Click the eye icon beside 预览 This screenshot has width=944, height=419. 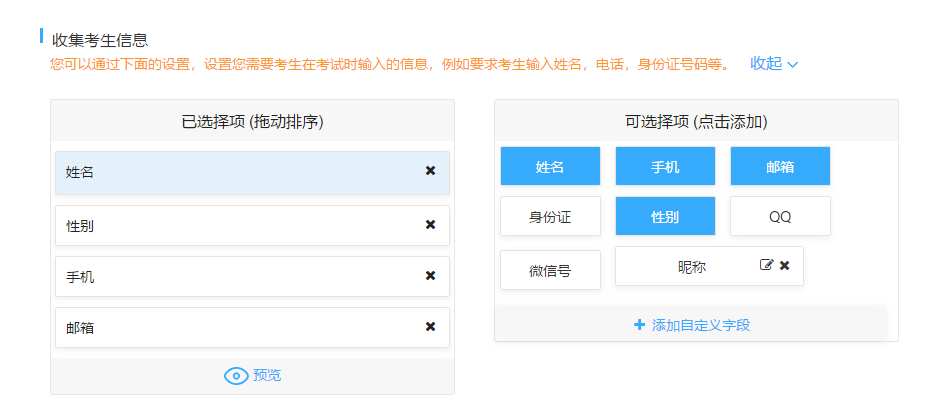click(236, 376)
